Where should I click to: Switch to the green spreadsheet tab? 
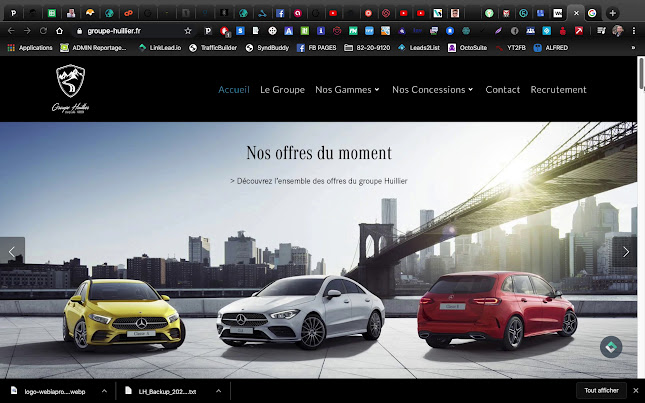(51, 13)
